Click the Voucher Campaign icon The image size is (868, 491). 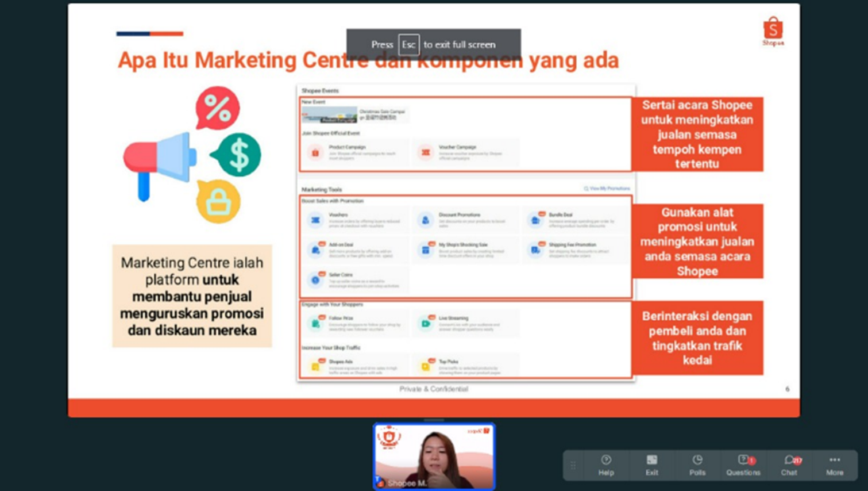point(426,152)
